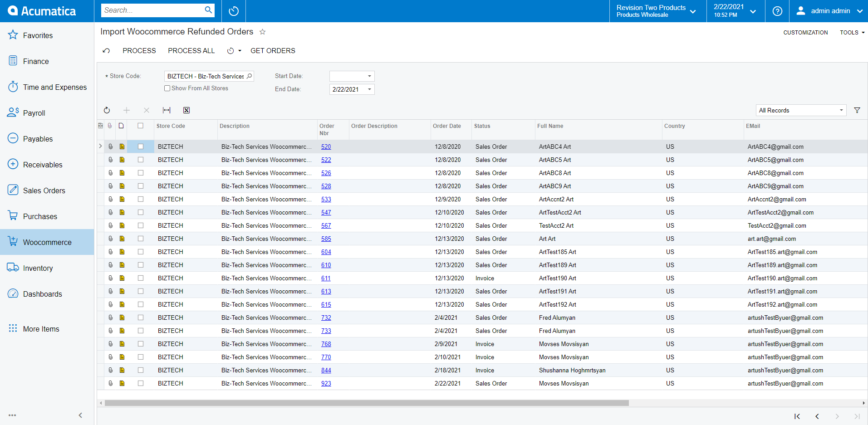The width and height of the screenshot is (868, 425).
Task: Open the grid filter funnel icon
Action: (857, 110)
